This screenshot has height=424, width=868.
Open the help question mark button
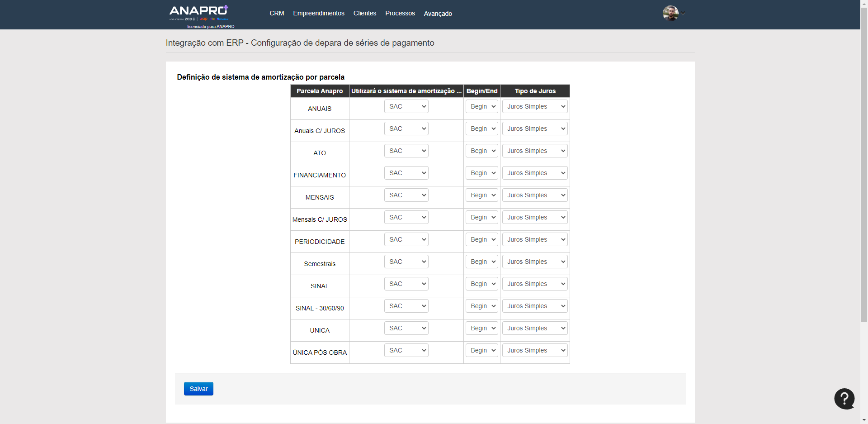pos(844,399)
